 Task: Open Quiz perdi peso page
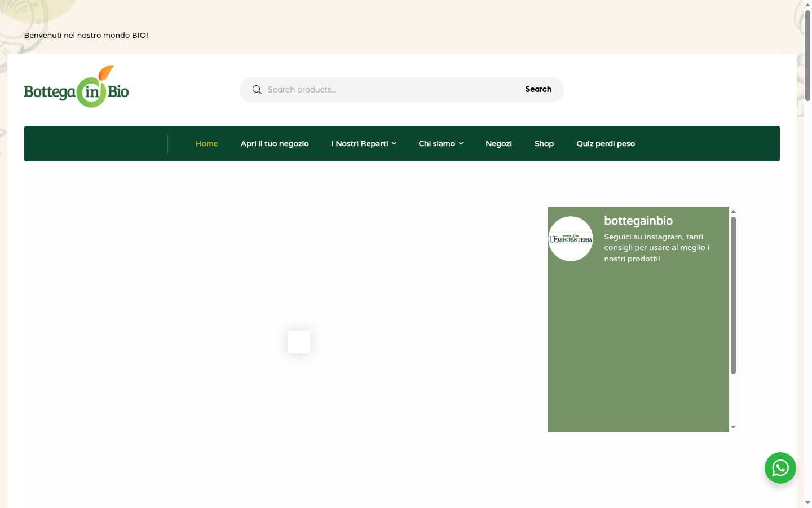[x=606, y=144]
